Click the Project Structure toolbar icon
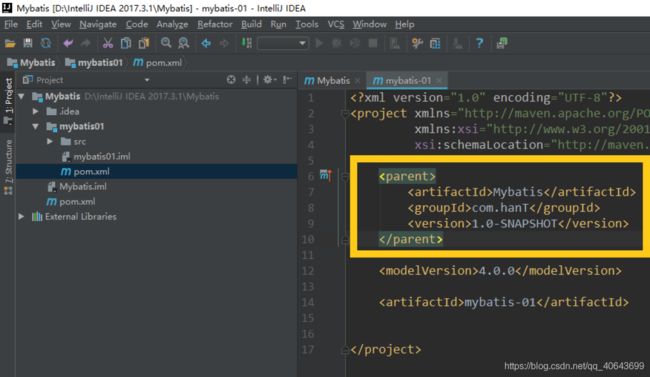This screenshot has width=650, height=377. click(435, 43)
